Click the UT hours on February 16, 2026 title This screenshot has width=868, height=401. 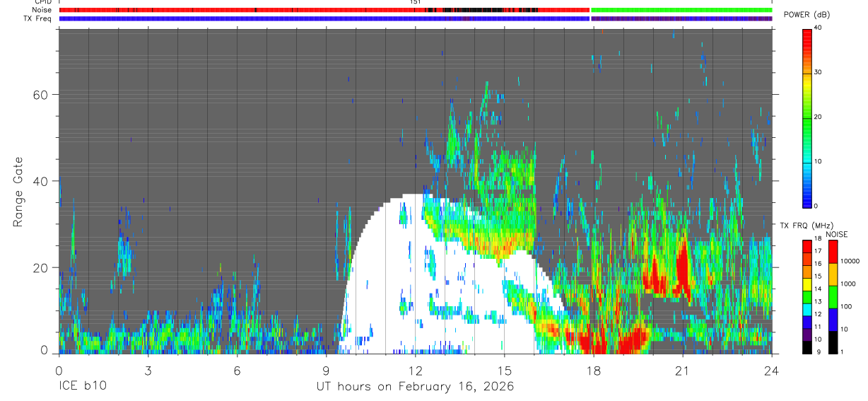[415, 387]
